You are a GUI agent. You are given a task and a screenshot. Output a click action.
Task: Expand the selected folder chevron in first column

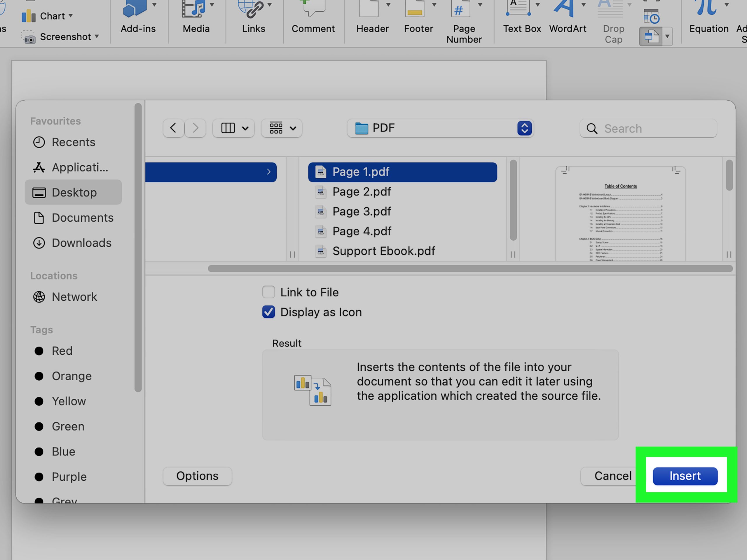coord(268,172)
